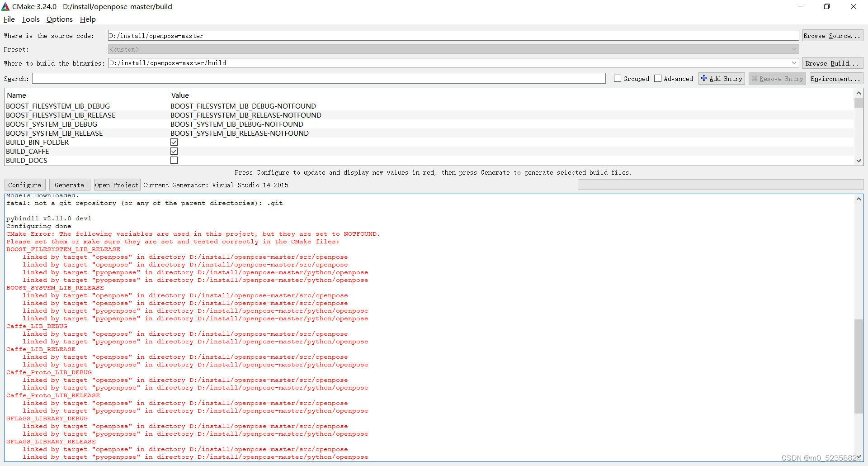Select the BUILD_BIN_FOLDER row name
This screenshot has height=466, width=868.
click(37, 143)
